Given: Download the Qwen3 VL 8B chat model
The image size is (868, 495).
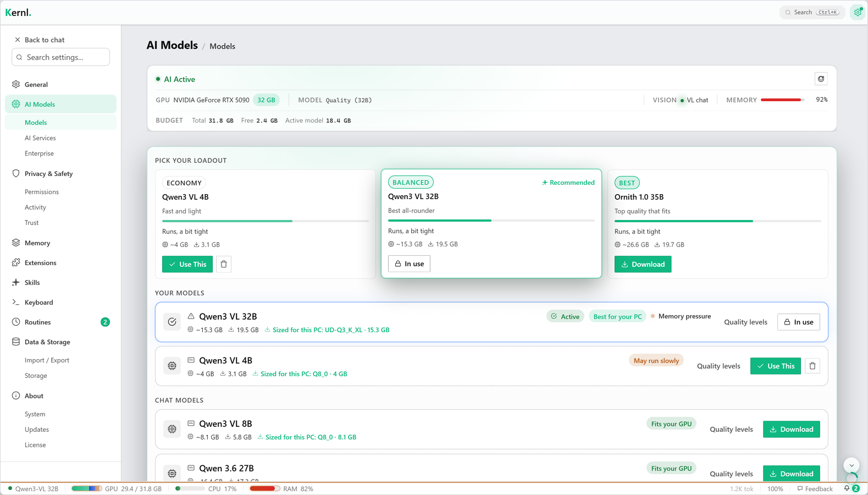Looking at the screenshot, I should [792, 429].
